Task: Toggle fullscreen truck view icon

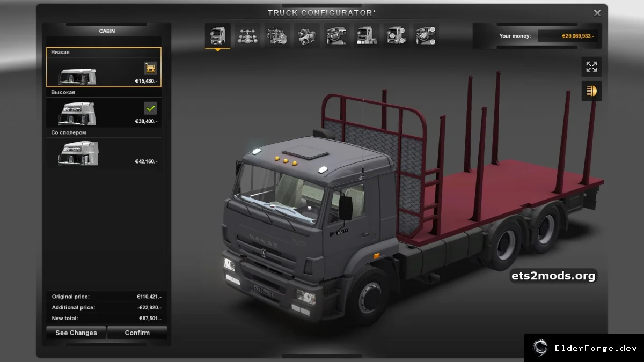Action: tap(591, 67)
